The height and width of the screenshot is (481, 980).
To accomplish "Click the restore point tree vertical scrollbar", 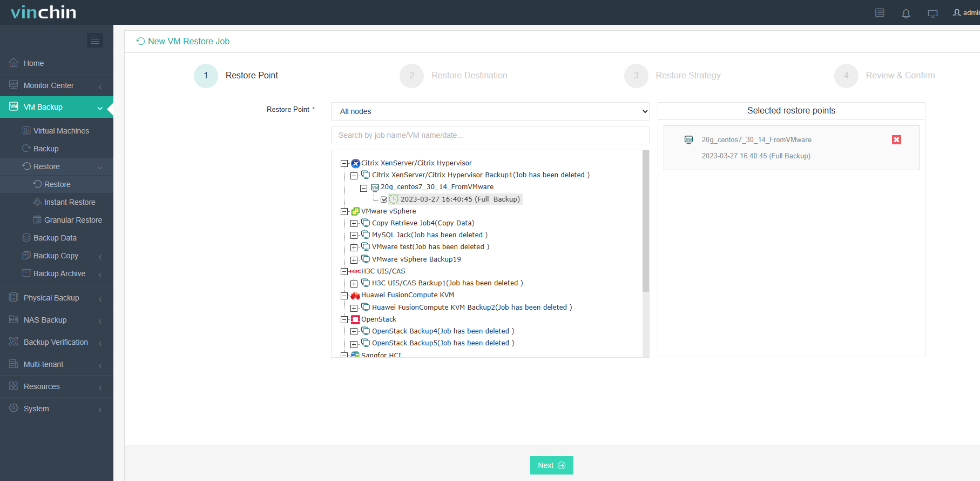I will (x=646, y=221).
